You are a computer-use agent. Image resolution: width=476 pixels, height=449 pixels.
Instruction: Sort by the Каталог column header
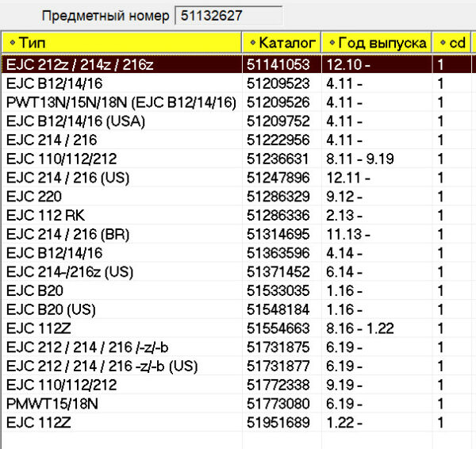(x=282, y=43)
